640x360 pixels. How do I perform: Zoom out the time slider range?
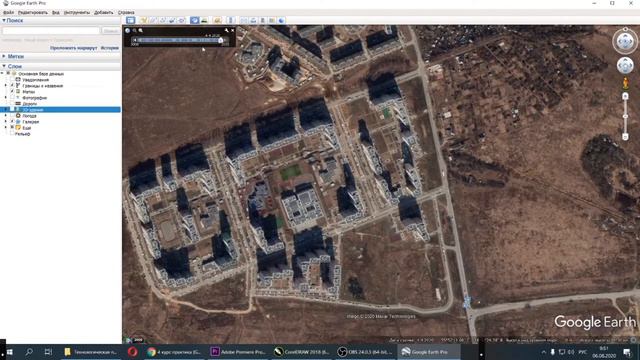(x=134, y=30)
